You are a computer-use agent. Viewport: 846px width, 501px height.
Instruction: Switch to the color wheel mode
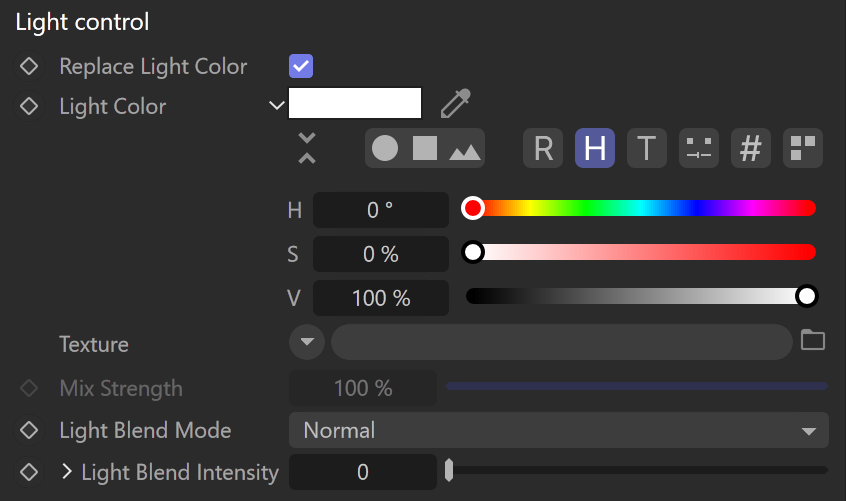pyautogui.click(x=385, y=148)
